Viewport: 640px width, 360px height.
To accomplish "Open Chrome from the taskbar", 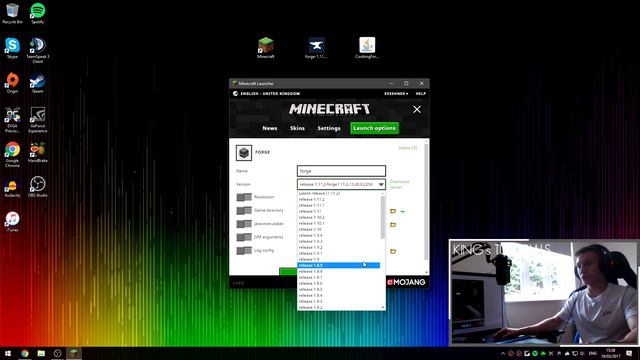I will click(24, 353).
